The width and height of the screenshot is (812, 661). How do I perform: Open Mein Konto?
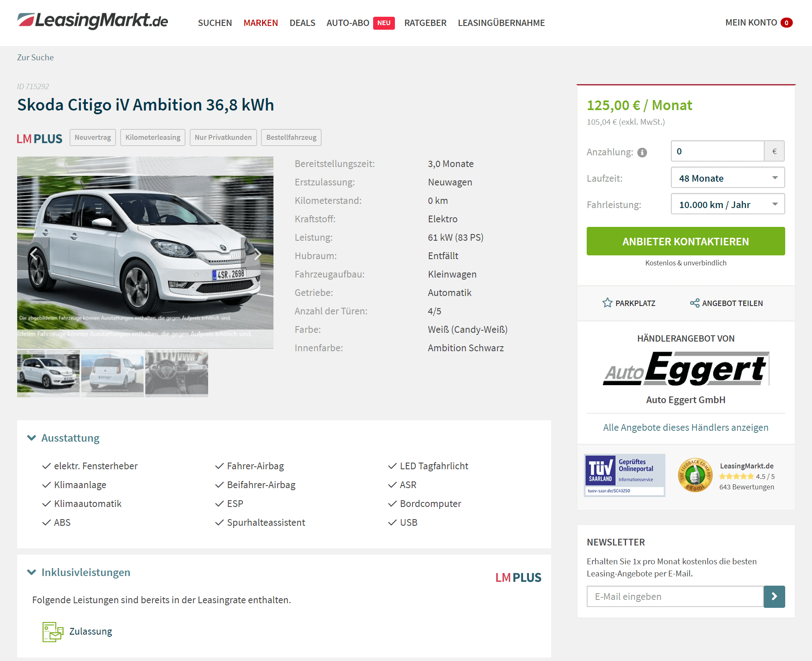[751, 23]
